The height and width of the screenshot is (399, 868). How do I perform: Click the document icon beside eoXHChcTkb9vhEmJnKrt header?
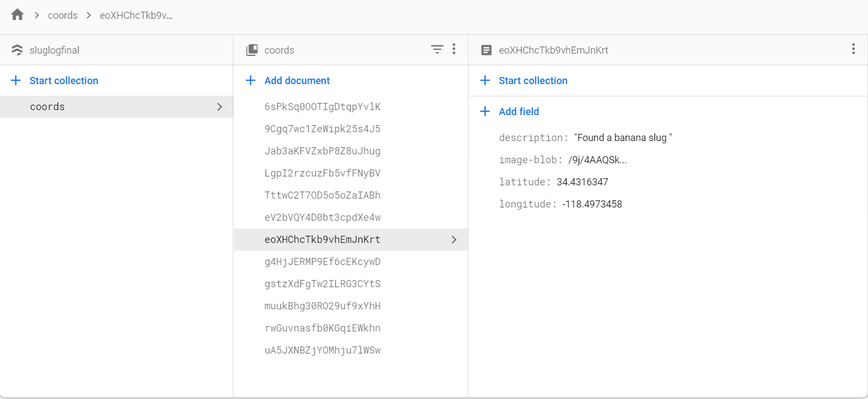486,50
